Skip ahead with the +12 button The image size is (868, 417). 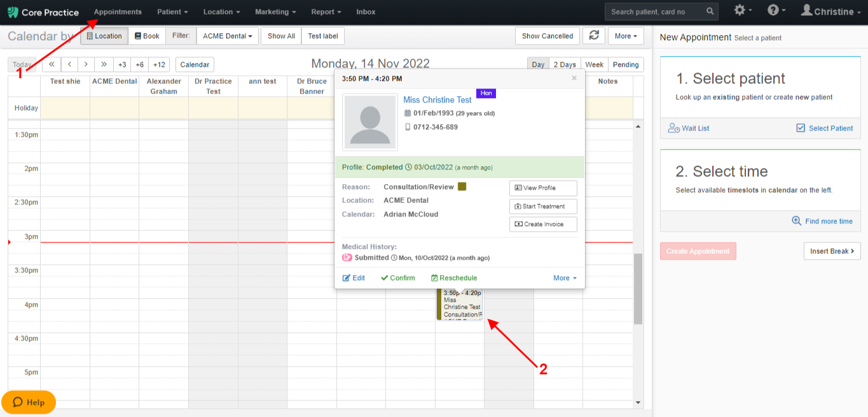(160, 64)
